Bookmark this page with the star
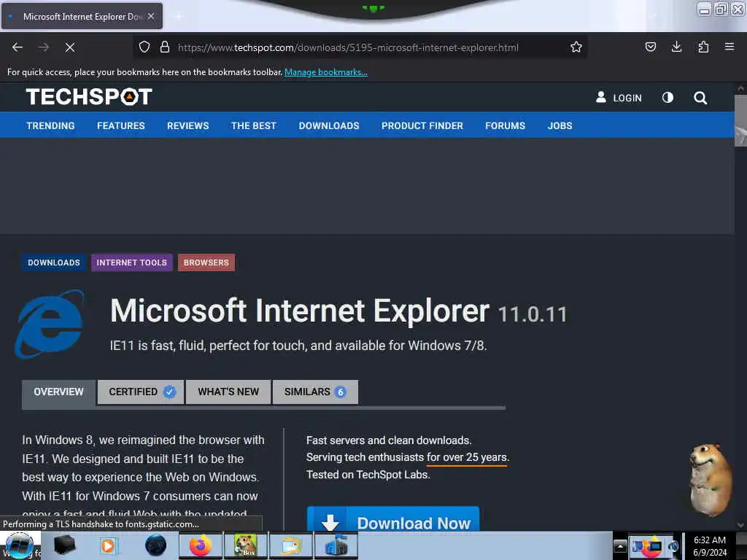This screenshot has width=747, height=560. tap(576, 47)
